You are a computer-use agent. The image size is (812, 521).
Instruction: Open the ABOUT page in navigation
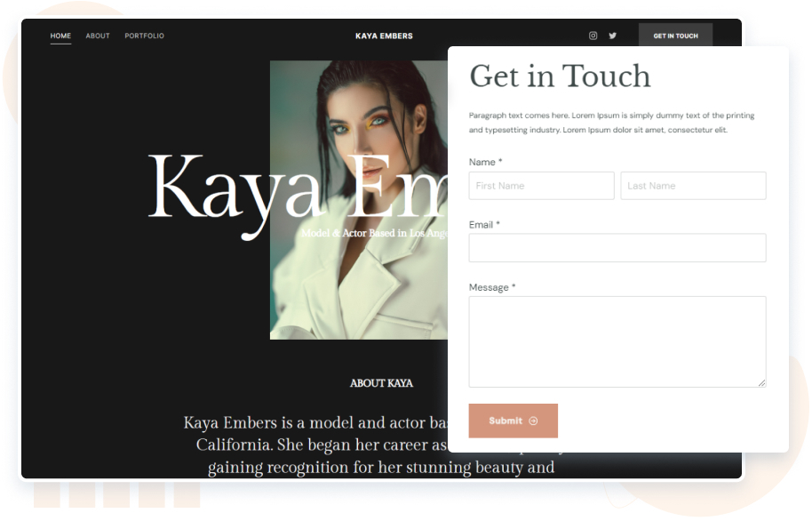pos(98,36)
